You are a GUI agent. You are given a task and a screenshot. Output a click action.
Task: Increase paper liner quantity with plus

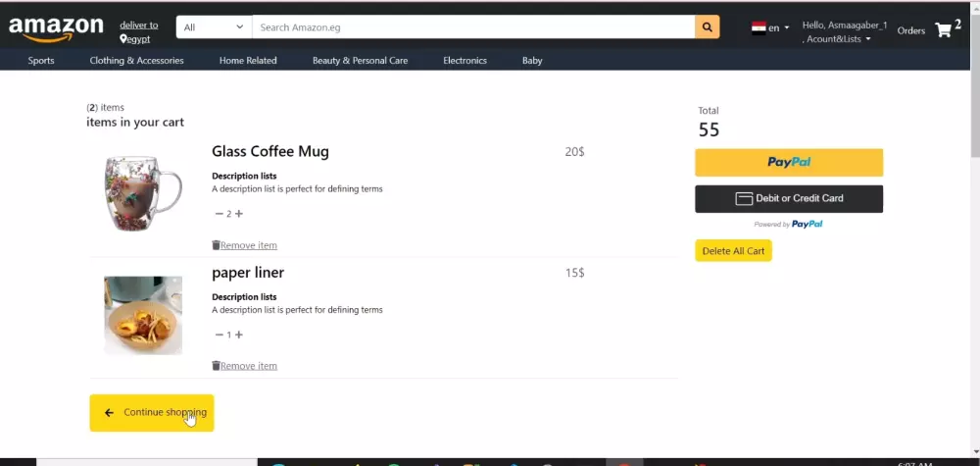pos(239,335)
